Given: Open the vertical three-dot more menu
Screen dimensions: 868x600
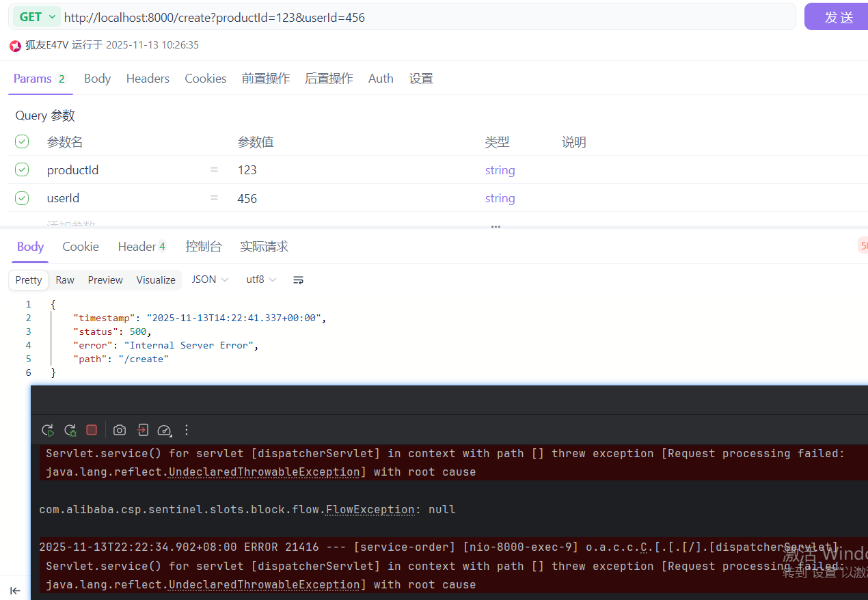Looking at the screenshot, I should pyautogui.click(x=187, y=430).
